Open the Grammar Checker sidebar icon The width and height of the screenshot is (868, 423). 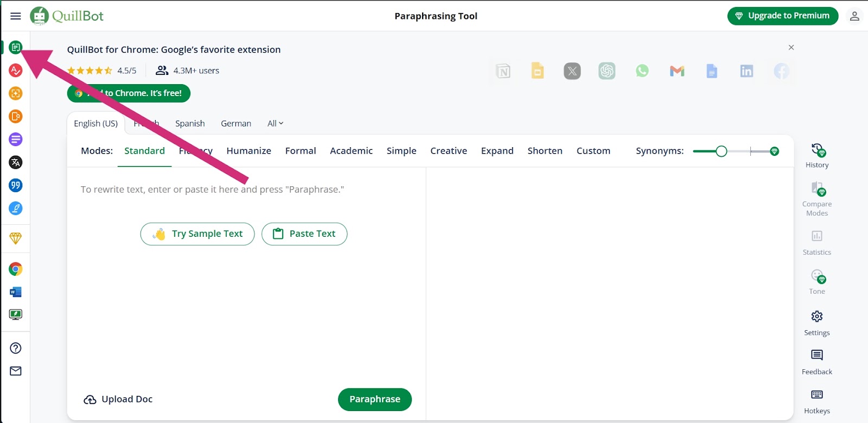[16, 71]
